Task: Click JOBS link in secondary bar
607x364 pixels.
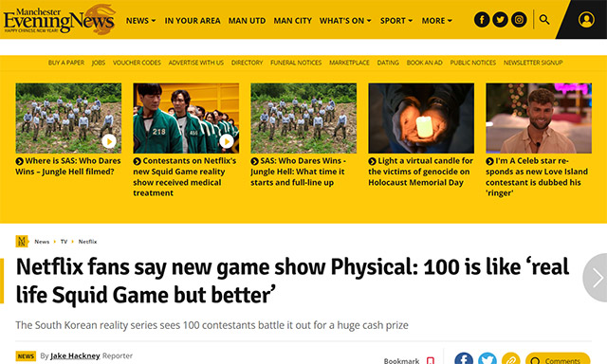Action: click(99, 63)
